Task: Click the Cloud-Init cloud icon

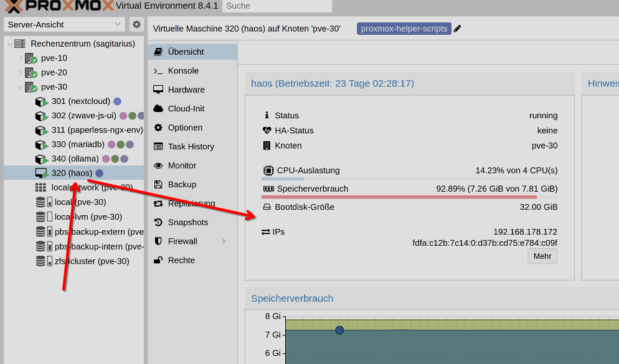Action: coord(158,108)
